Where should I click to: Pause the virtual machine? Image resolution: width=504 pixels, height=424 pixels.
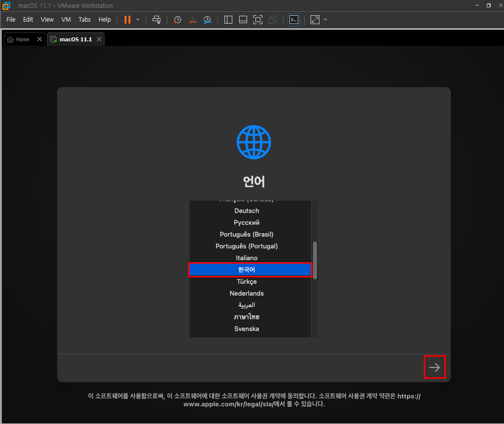127,20
